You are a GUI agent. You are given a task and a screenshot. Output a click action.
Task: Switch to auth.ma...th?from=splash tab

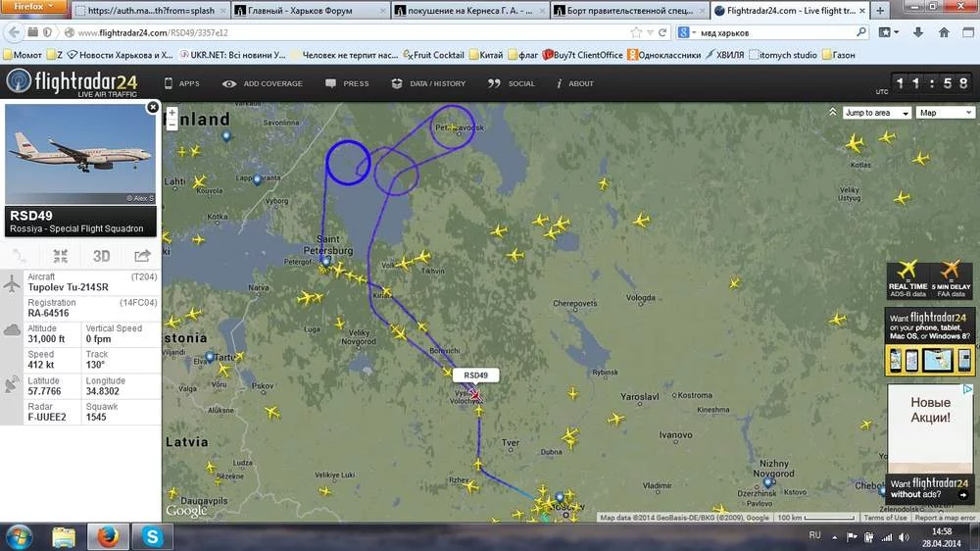pyautogui.click(x=151, y=10)
